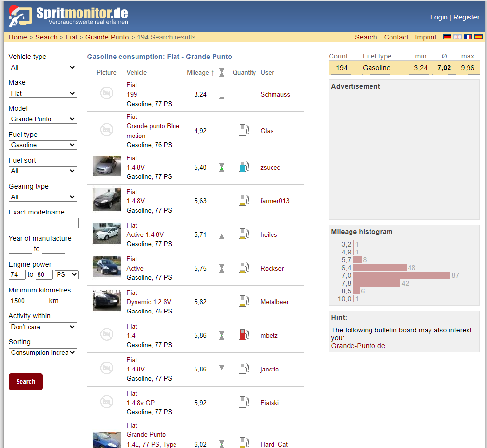The width and height of the screenshot is (487, 448).
Task: Switch language with the German flag
Action: tap(447, 37)
